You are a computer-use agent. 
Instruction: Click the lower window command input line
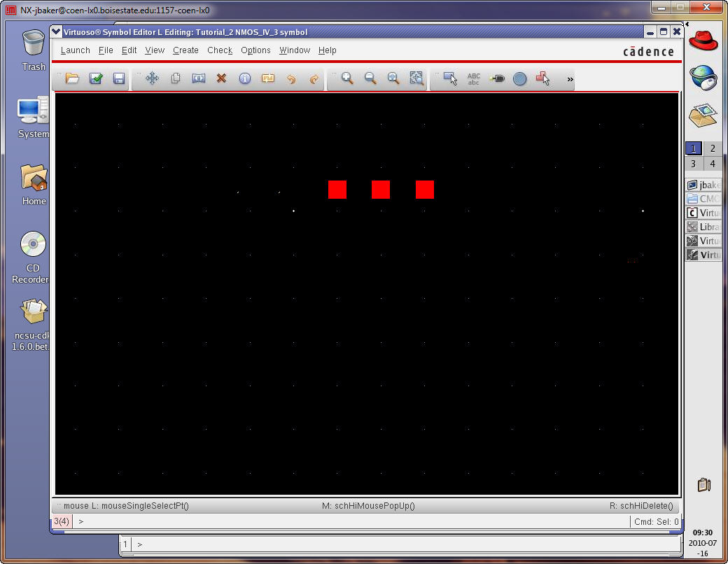(406, 544)
